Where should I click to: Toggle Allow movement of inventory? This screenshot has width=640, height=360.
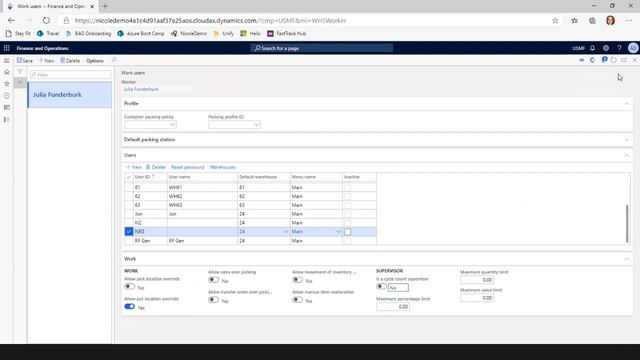click(298, 280)
